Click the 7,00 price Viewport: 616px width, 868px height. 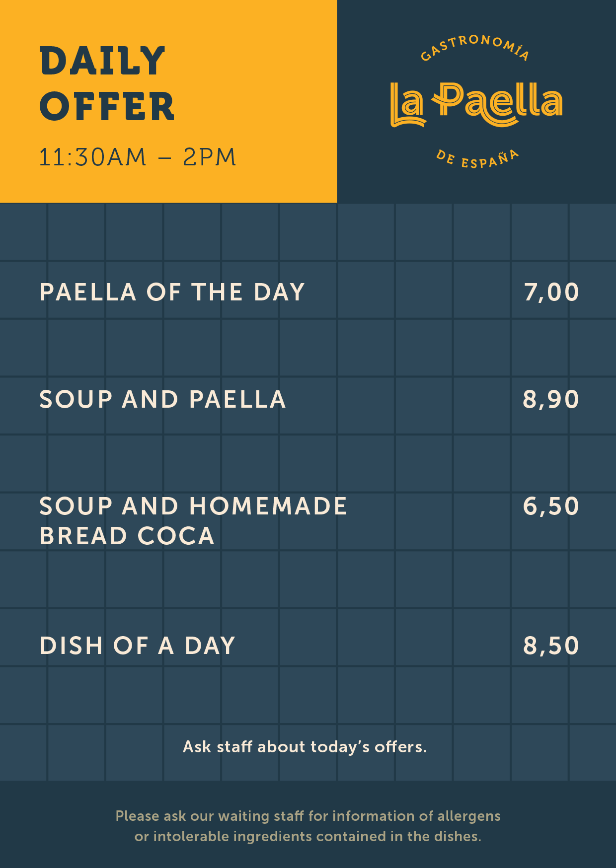pos(551,292)
